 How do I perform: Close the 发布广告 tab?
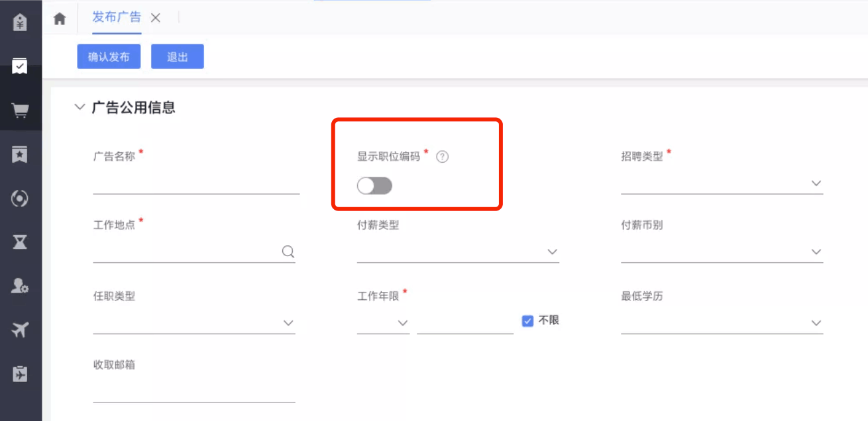click(156, 18)
